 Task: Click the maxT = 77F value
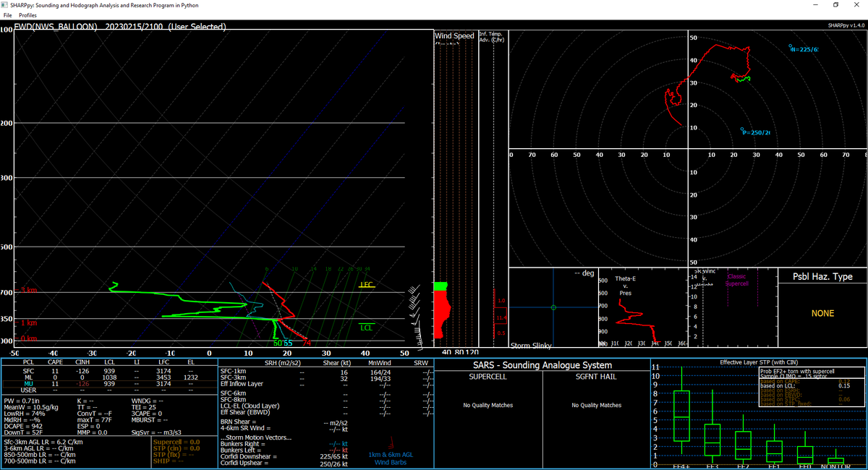[94, 419]
